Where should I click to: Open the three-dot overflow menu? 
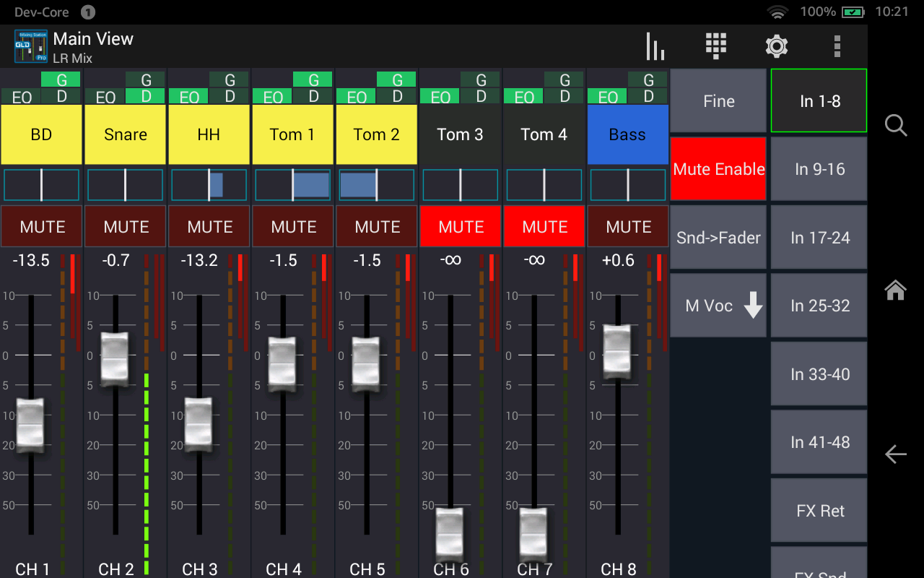(837, 47)
